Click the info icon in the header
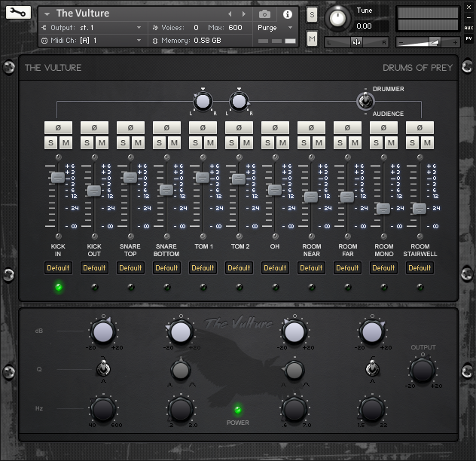 click(287, 14)
